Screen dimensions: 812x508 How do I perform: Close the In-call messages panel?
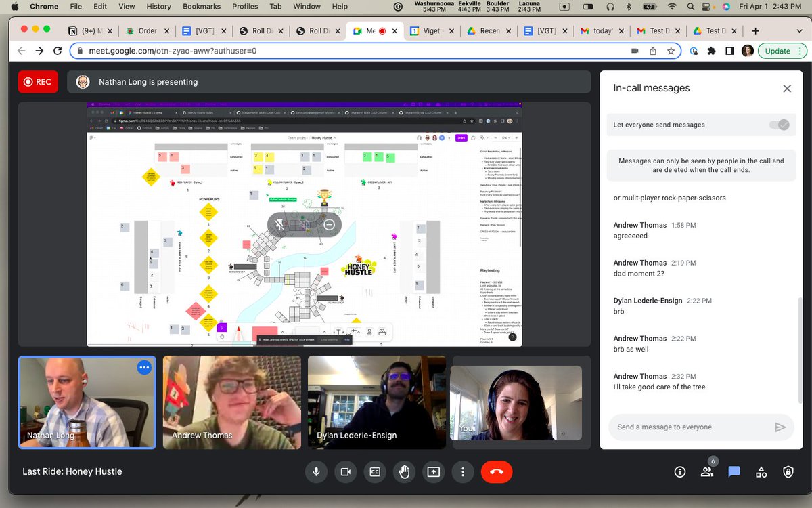[787, 88]
